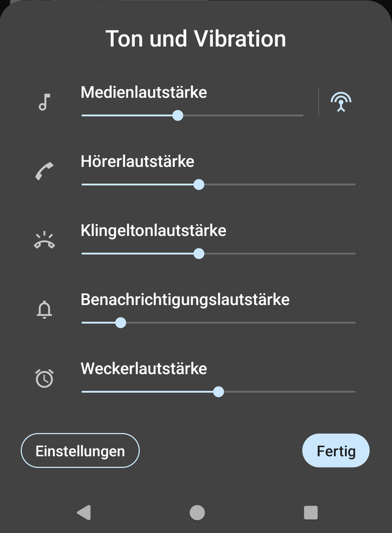Click the Benachrichtigungslautstärke slider handle
The height and width of the screenshot is (533, 392).
[120, 323]
